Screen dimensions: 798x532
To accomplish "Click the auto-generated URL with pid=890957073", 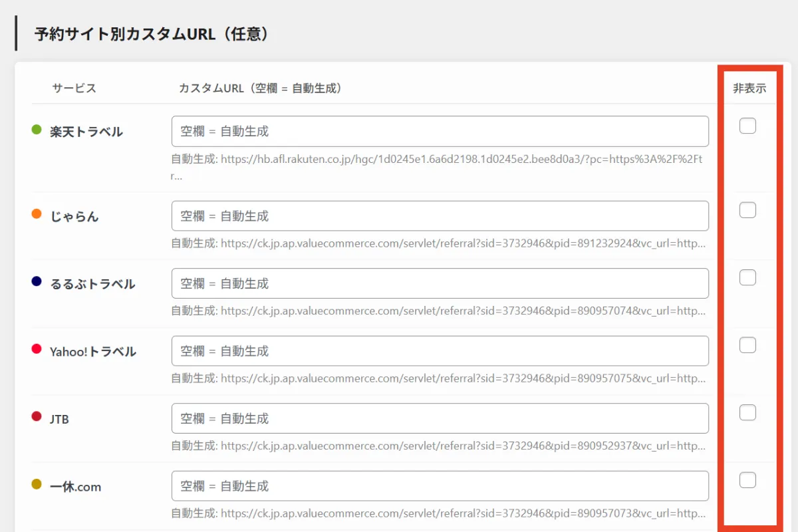I will [x=440, y=513].
